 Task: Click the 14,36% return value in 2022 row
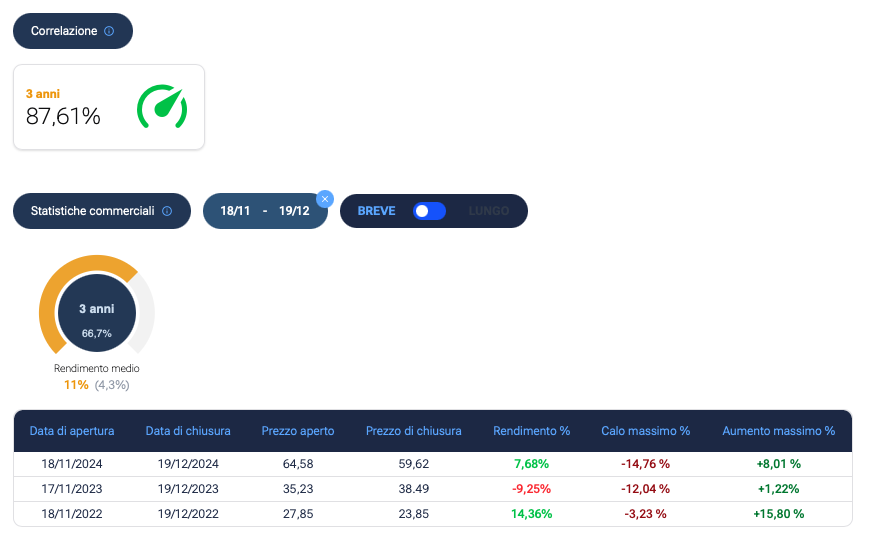(531, 513)
